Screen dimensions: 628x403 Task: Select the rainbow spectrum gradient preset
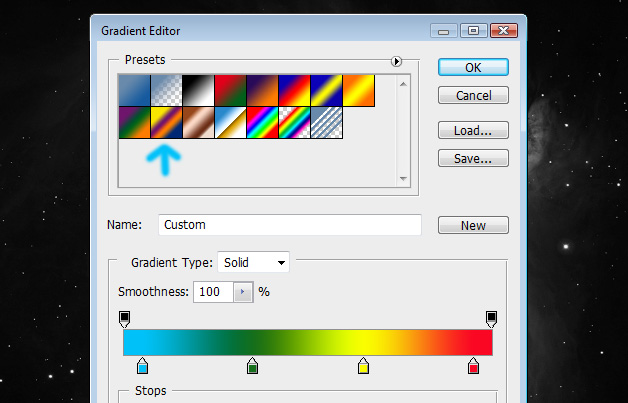pyautogui.click(x=263, y=123)
